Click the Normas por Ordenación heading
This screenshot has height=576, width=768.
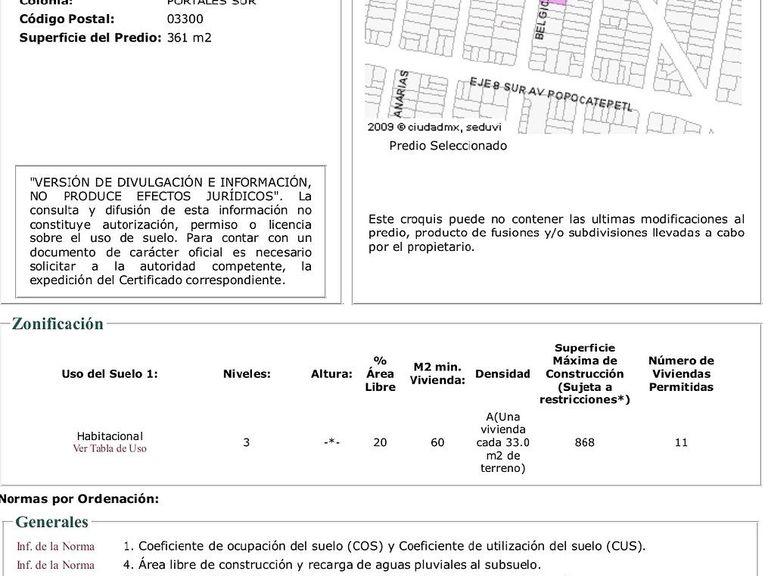point(79,499)
